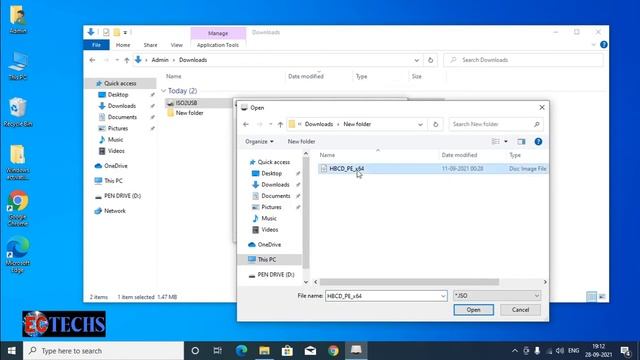
Task: Click the navigation pane scroll down arrow
Action: (x=306, y=282)
